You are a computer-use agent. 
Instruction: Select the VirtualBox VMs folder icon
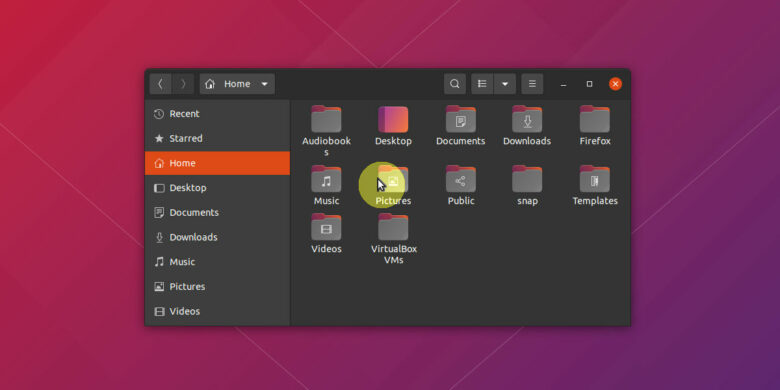point(393,227)
